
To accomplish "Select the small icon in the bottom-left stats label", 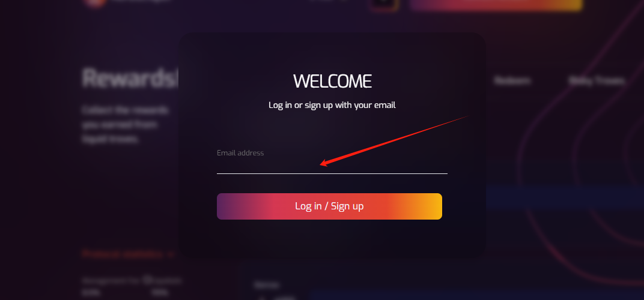I will point(146,280).
